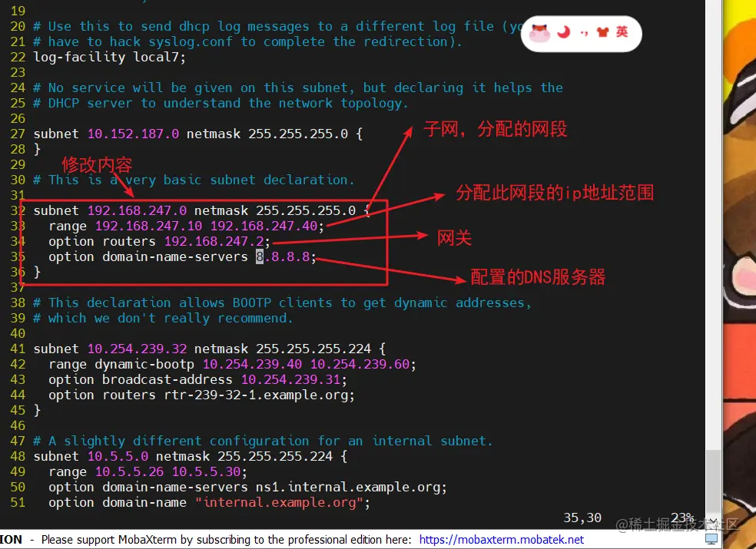Click the dynamic-bootp range end 10.254.239.60
The width and height of the screenshot is (756, 549).
click(x=360, y=364)
